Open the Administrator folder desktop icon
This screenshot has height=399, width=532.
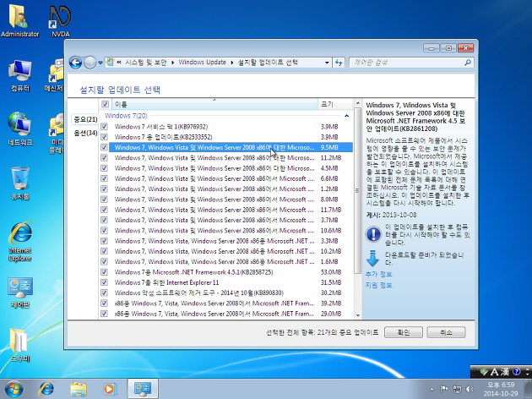coord(19,21)
